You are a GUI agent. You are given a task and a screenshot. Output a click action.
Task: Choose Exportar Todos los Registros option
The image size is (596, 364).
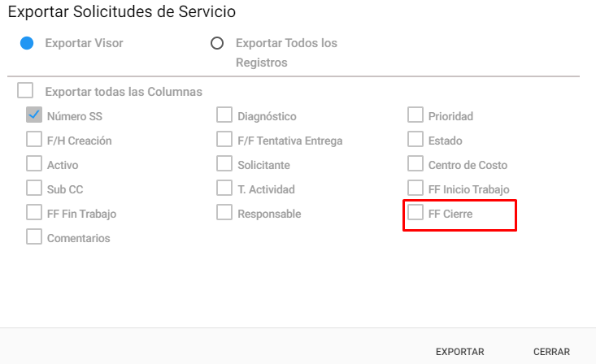point(217,43)
